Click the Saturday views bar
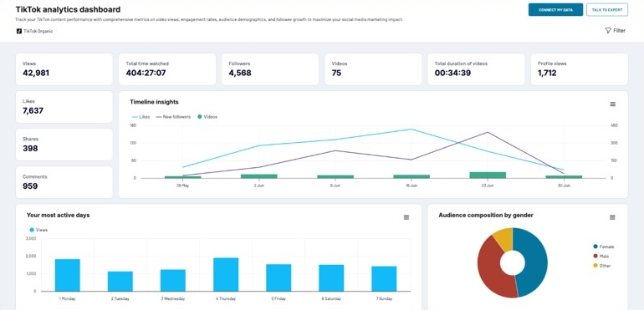This screenshot has height=310, width=644. (331, 278)
